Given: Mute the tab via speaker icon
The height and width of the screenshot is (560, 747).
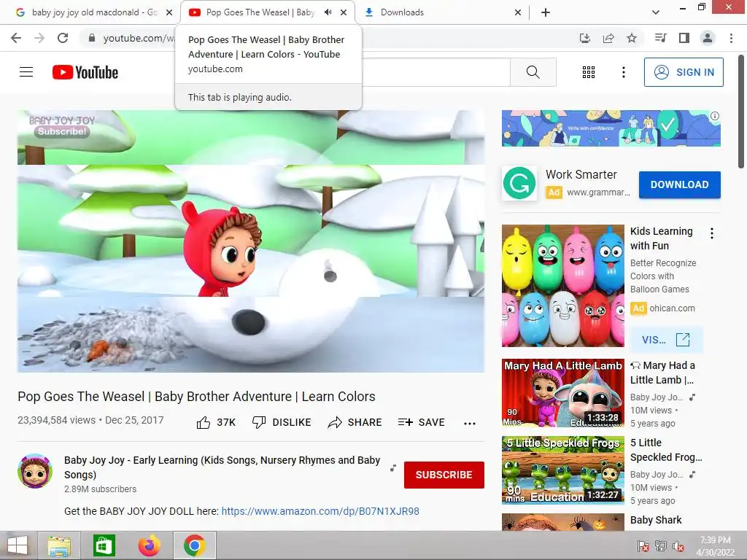Looking at the screenshot, I should coord(328,12).
